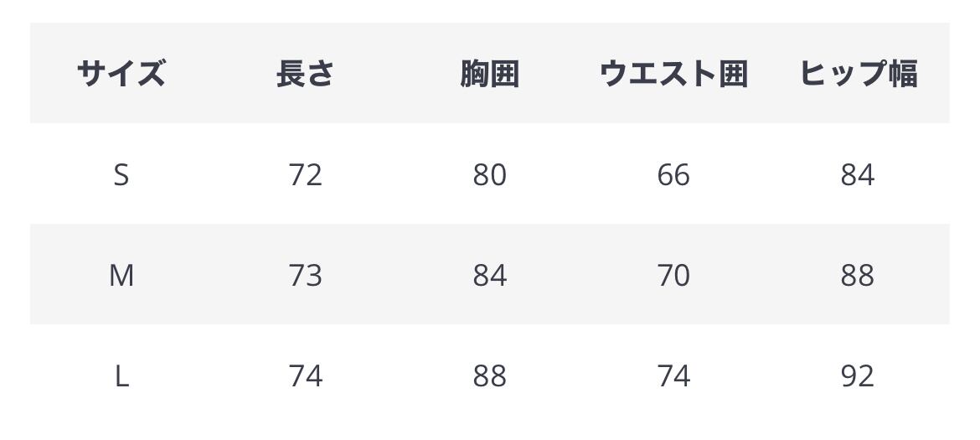Image resolution: width=980 pixels, height=440 pixels.
Task: Click hip width value 84 in S row
Action: point(858,175)
